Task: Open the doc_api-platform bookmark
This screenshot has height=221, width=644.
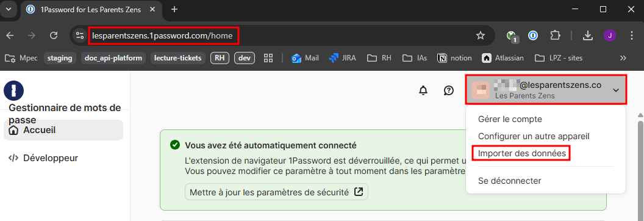Action: (113, 58)
